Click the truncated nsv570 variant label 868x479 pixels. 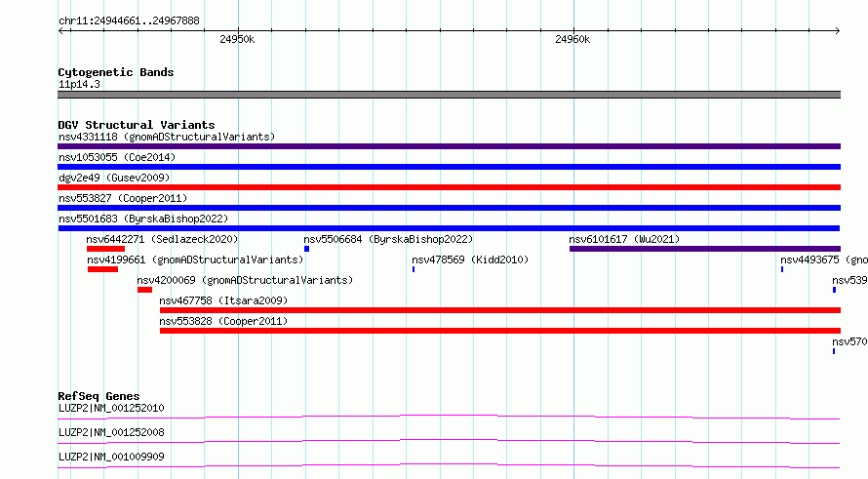[849, 341]
